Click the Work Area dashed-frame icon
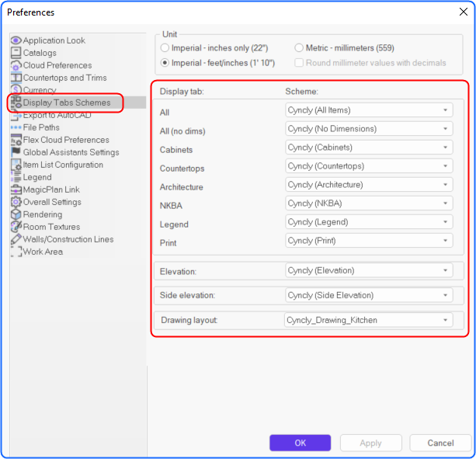Image resolution: width=476 pixels, height=459 pixels. pyautogui.click(x=16, y=252)
